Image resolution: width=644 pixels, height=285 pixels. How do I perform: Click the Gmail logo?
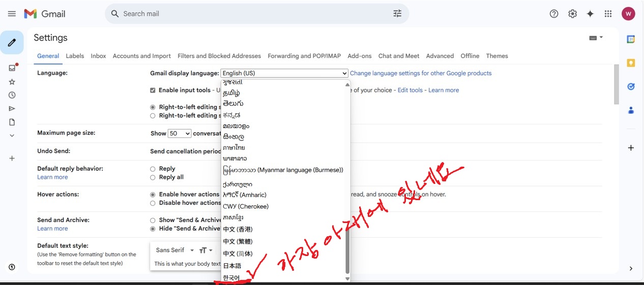point(45,14)
